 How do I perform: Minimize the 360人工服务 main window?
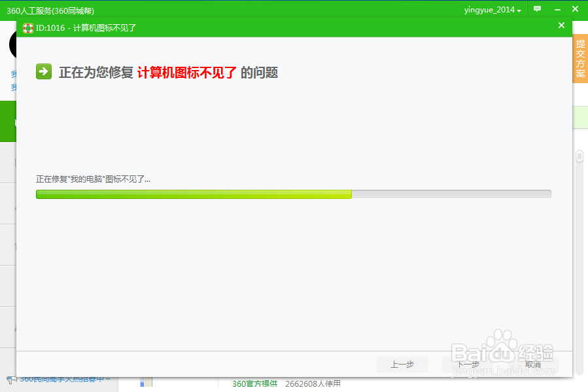[557, 9]
